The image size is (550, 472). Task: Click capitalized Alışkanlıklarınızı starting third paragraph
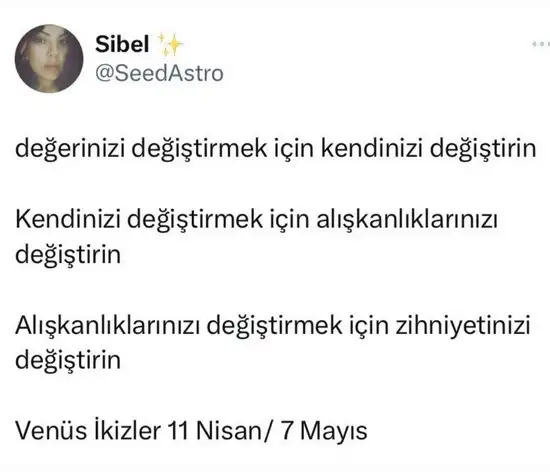click(108, 326)
